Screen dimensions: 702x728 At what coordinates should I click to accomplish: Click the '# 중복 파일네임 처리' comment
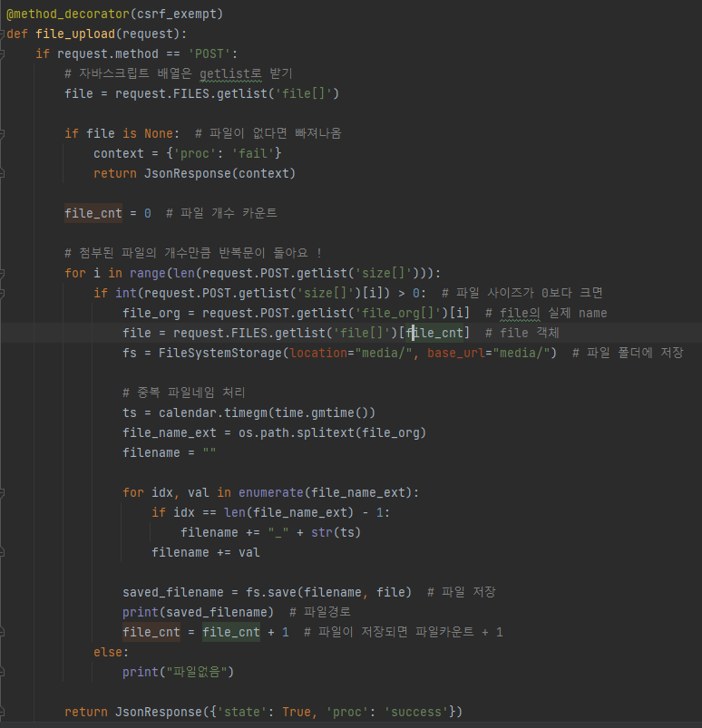point(184,393)
